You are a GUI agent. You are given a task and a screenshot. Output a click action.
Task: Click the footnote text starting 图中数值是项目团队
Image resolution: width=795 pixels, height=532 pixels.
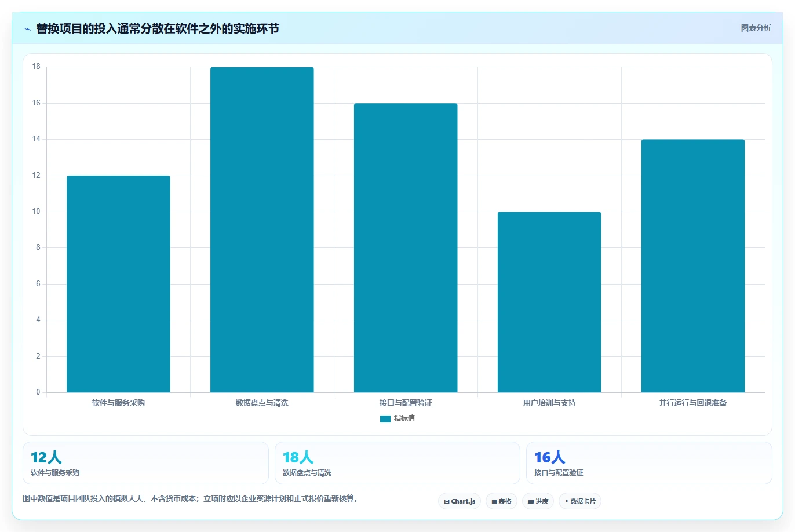(x=192, y=498)
